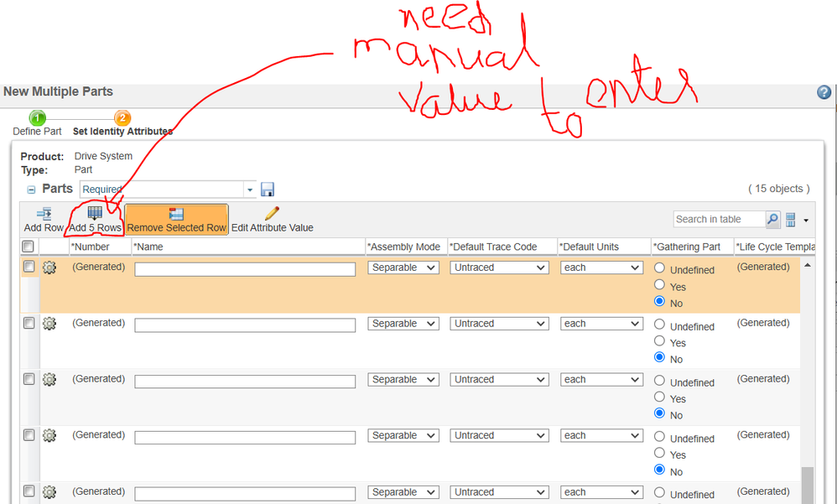Collapse the Parts table section
This screenshot has height=504, width=837.
tap(31, 190)
